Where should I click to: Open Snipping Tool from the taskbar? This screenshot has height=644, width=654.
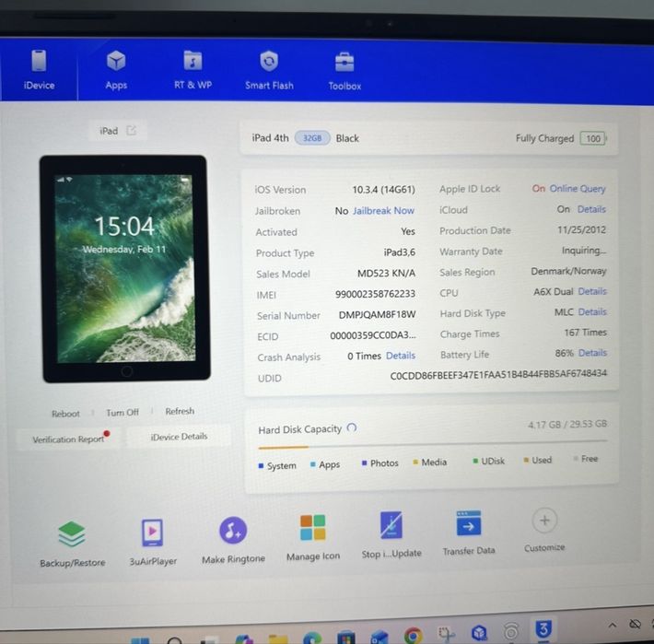click(x=446, y=634)
